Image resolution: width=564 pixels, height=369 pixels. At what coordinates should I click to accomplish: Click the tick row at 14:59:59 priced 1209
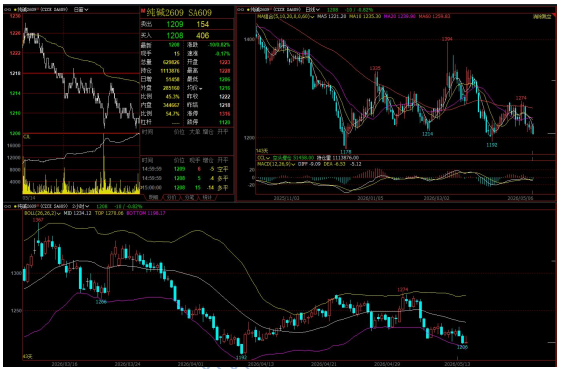(185, 169)
